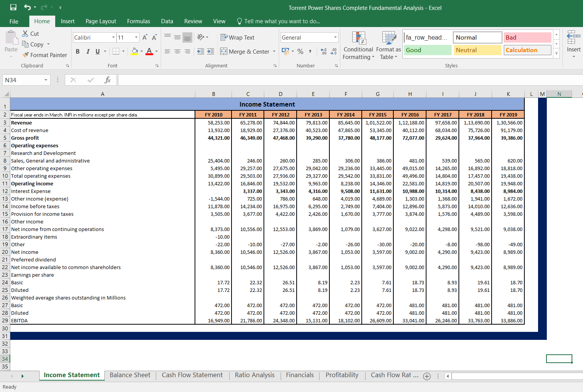The image size is (583, 392).
Task: Click the Cut scissors icon
Action: (26, 33)
